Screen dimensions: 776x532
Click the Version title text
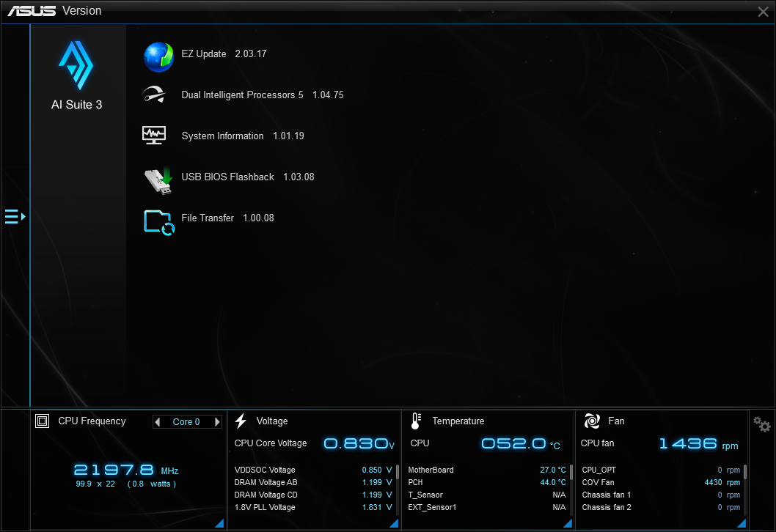point(81,11)
